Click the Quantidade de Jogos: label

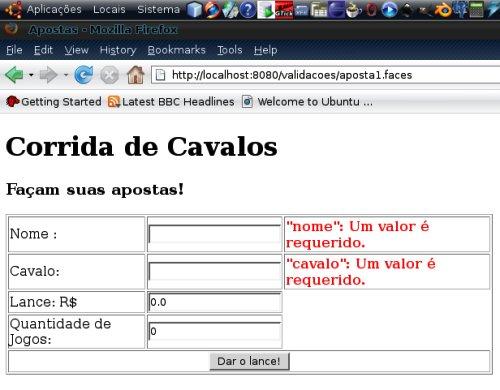click(x=60, y=331)
